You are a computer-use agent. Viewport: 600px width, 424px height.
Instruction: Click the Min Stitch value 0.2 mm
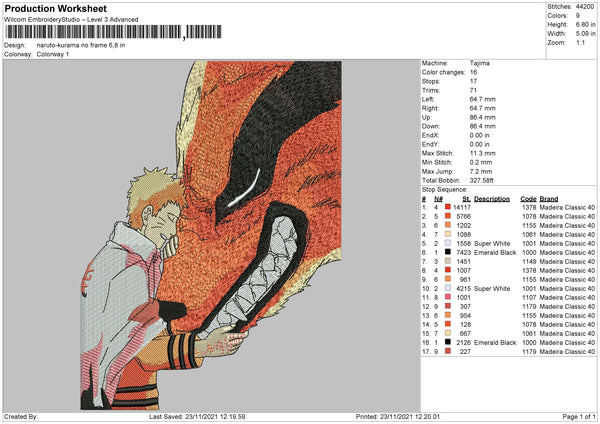coord(481,162)
